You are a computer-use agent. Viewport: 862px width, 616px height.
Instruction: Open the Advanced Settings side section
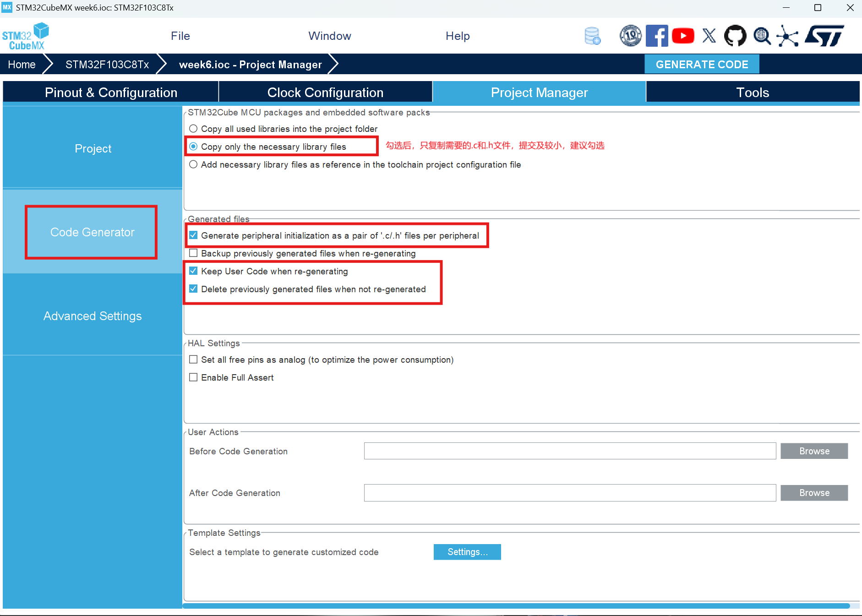[93, 316]
